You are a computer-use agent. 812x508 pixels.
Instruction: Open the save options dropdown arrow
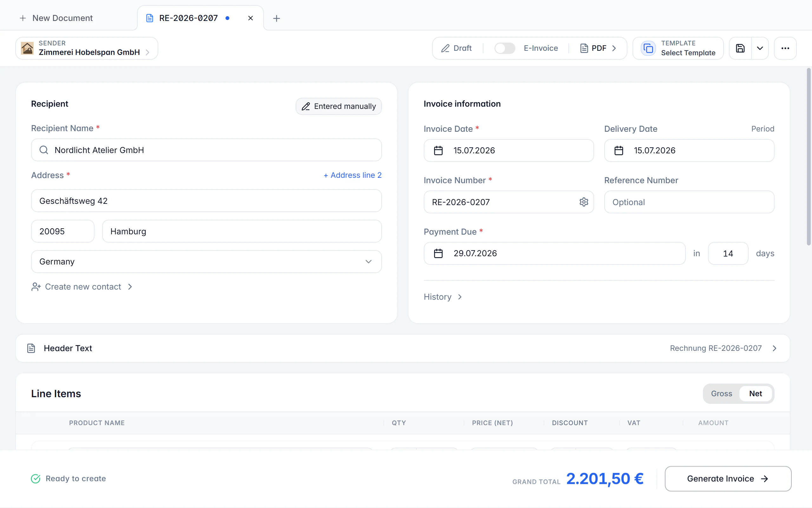click(x=760, y=48)
